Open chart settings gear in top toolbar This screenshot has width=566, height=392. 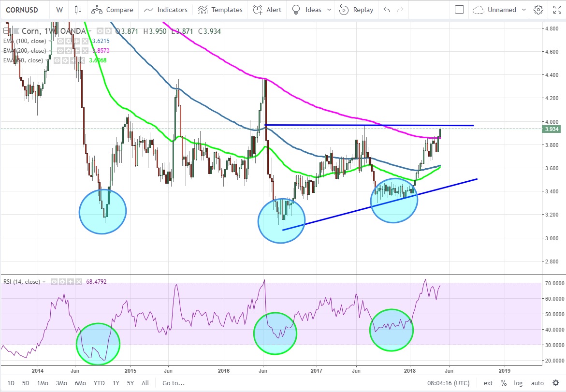coord(538,10)
